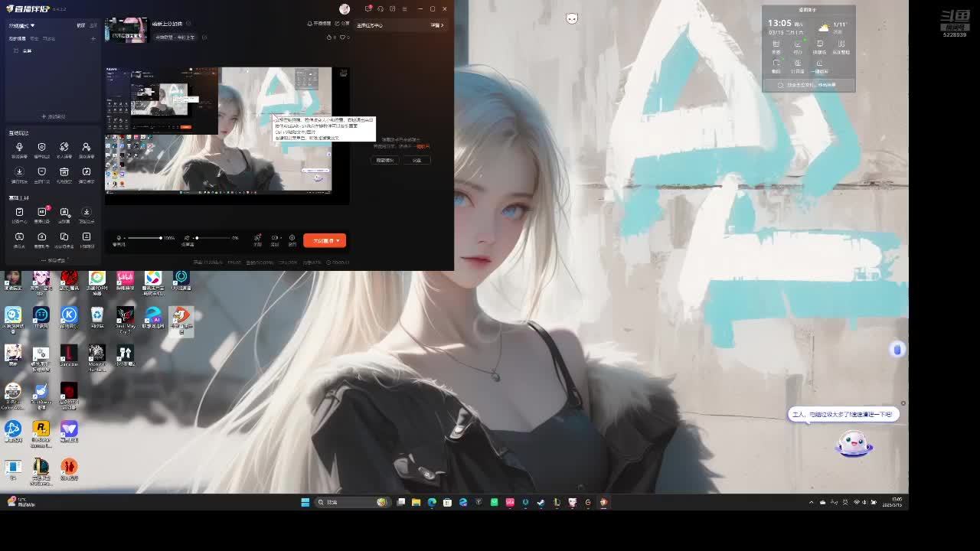Mute the microphone via the volume bar mic icon
Image resolution: width=980 pixels, height=551 pixels.
(119, 238)
